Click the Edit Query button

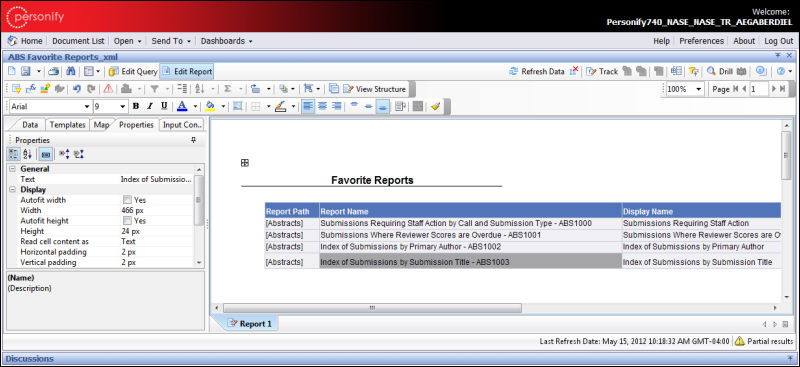tap(134, 71)
